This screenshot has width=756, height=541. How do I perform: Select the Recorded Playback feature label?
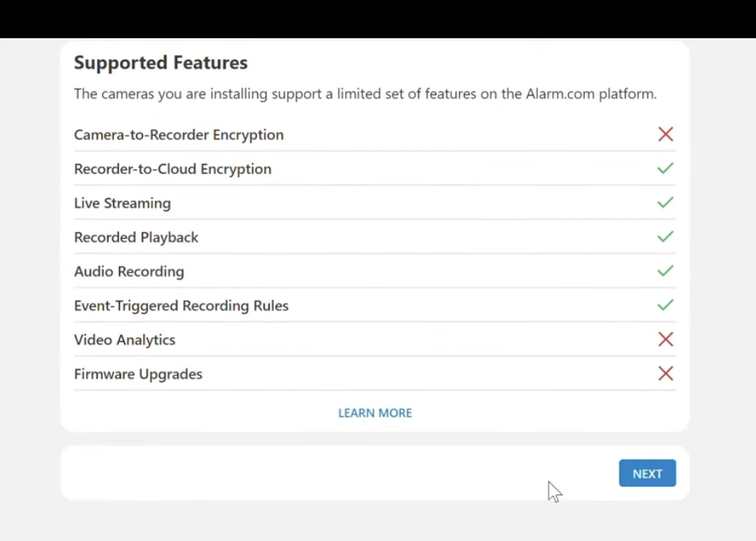pos(136,237)
